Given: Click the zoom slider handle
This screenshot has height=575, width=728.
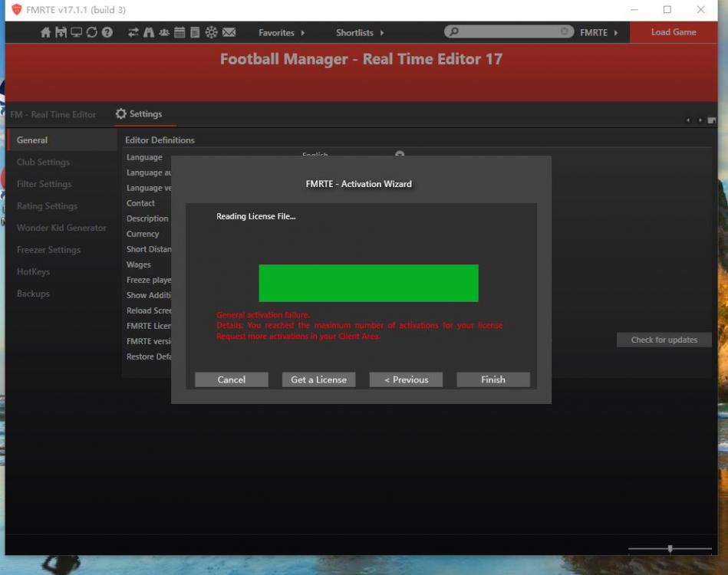Looking at the screenshot, I should [670, 549].
